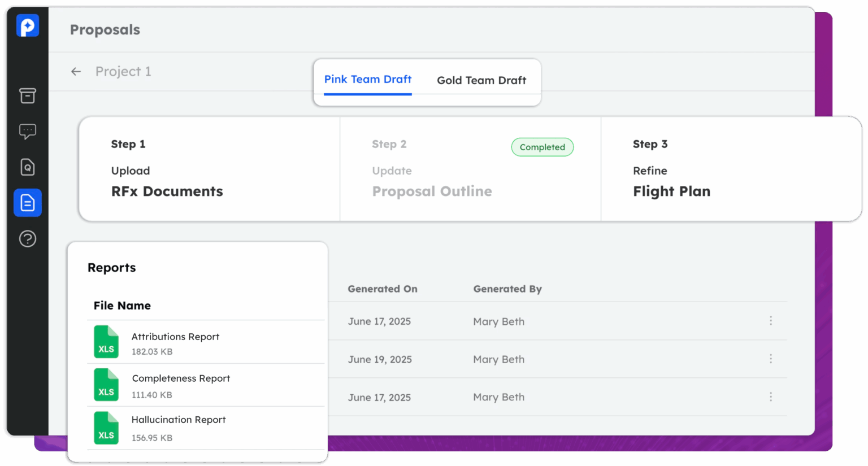
Task: Click the Completed badge on Step 2
Action: (x=542, y=147)
